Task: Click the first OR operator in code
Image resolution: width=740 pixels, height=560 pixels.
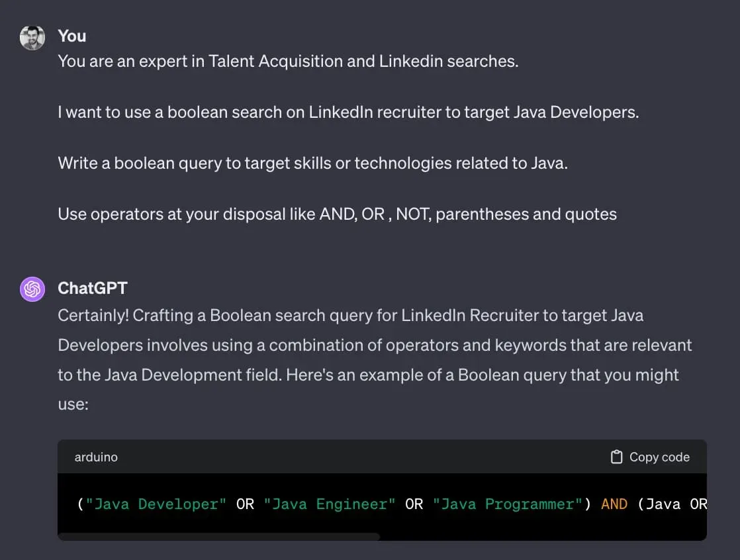Action: 245,504
